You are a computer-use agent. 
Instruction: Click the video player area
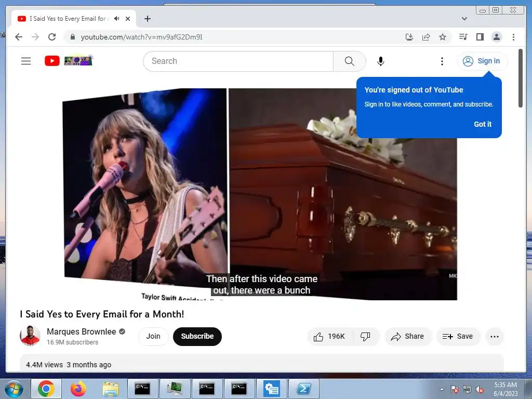pyautogui.click(x=260, y=194)
